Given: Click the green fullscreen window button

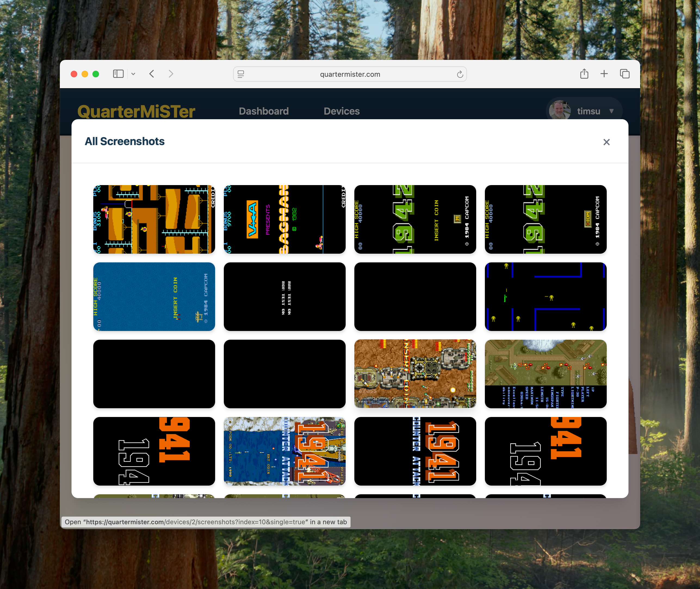Looking at the screenshot, I should (x=96, y=74).
